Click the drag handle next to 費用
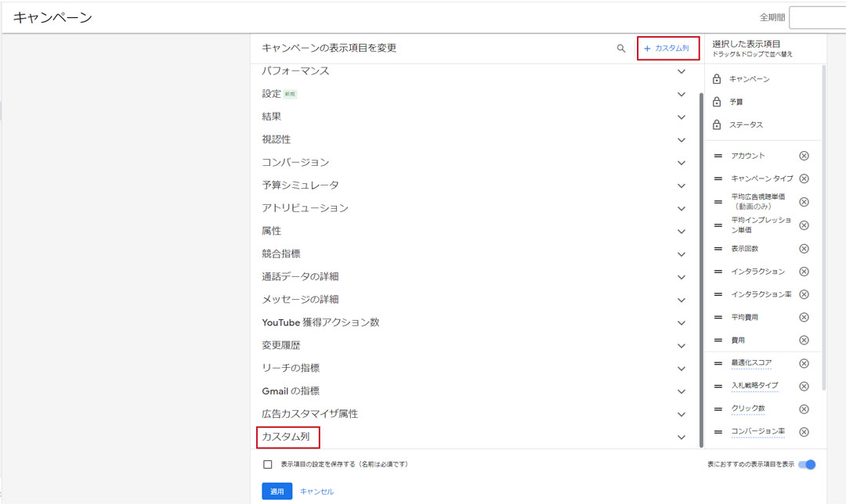846x504 pixels. click(718, 340)
